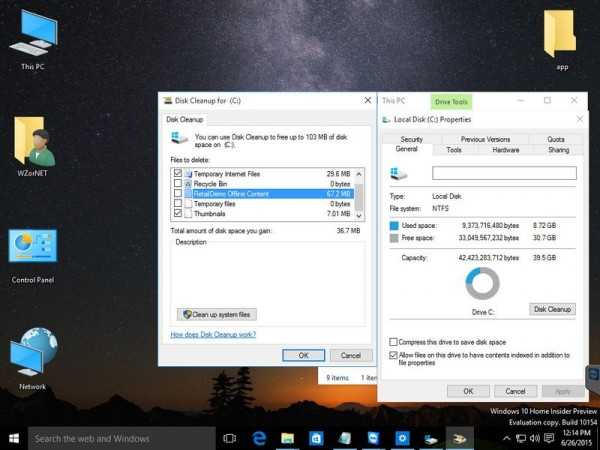
Task: Select the Thumbnails row in file list
Action: (262, 214)
